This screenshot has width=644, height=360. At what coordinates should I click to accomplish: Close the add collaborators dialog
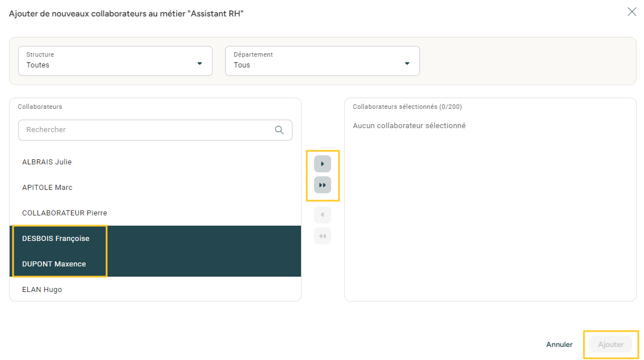[x=632, y=12]
